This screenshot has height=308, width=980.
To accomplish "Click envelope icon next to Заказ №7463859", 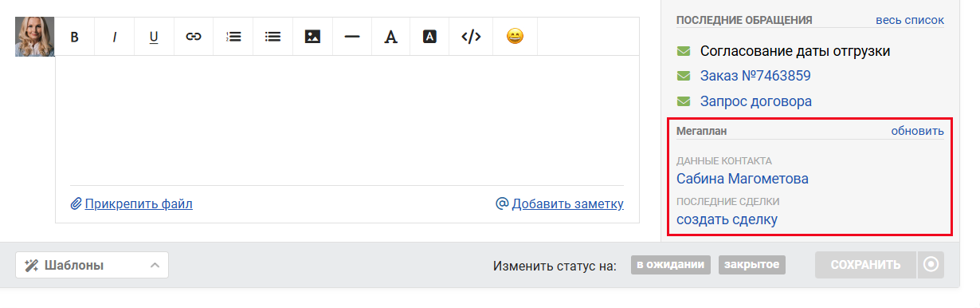I will pos(683,76).
